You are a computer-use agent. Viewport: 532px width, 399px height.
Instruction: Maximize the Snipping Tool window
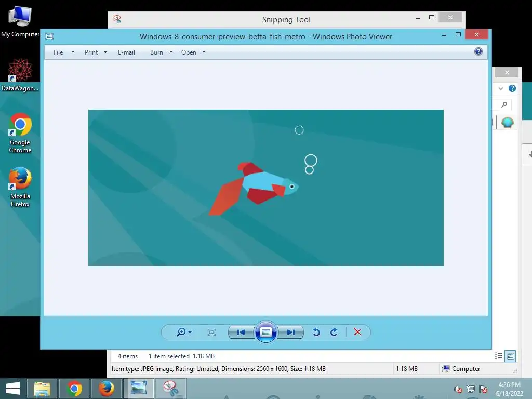tap(432, 17)
